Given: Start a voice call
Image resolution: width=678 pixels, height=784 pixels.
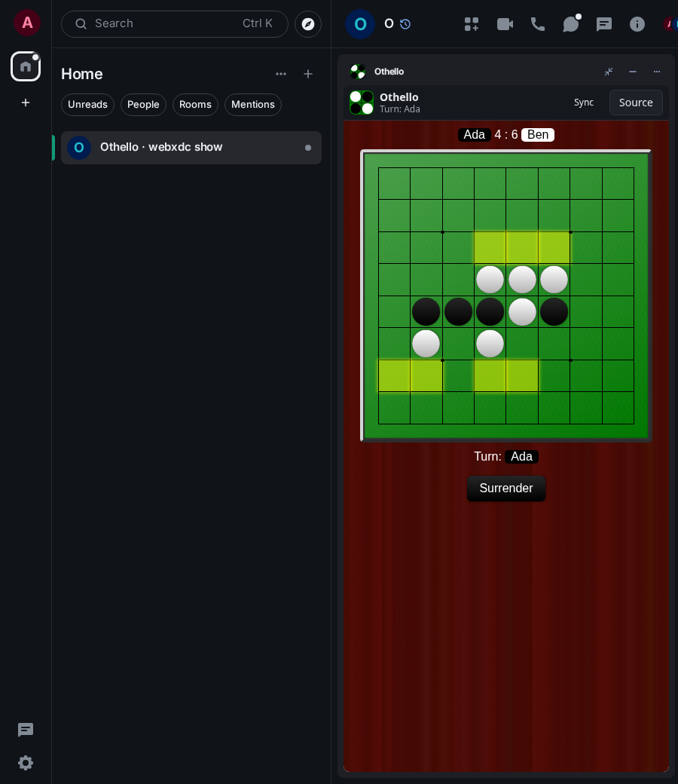Looking at the screenshot, I should coord(538,24).
